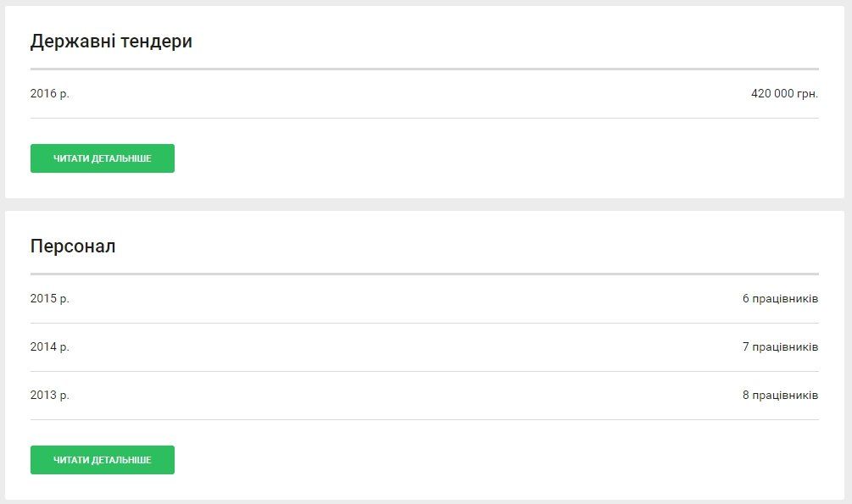Screen dimensions: 852x504
Task: Select the 7 працівників value
Action: 780,346
